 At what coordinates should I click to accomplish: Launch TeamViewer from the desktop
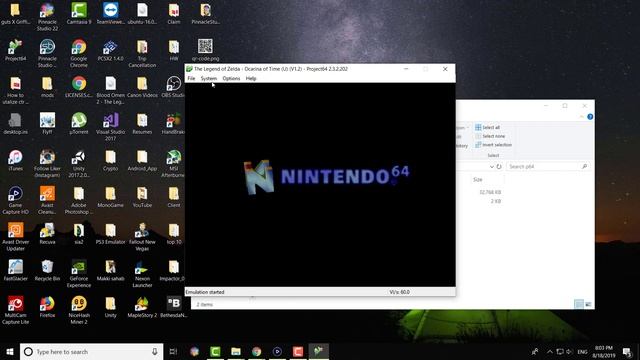coord(110,13)
